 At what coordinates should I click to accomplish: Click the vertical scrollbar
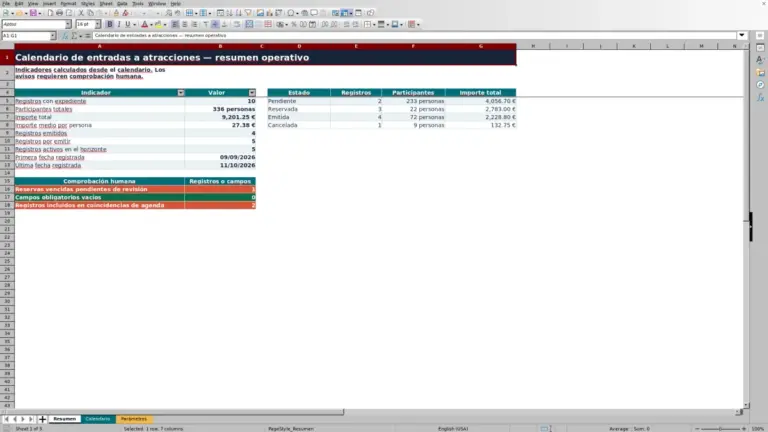point(746,225)
